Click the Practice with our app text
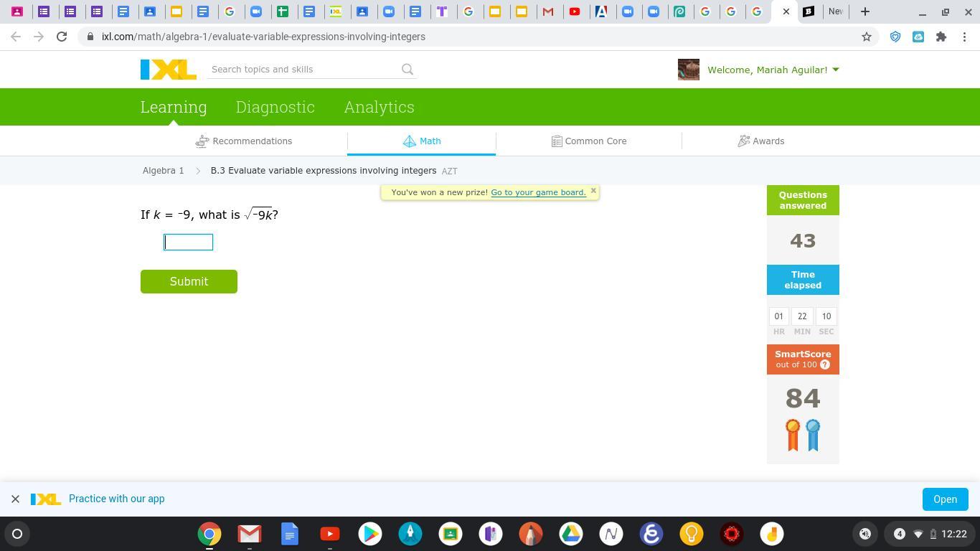The image size is (980, 551). pos(116,499)
